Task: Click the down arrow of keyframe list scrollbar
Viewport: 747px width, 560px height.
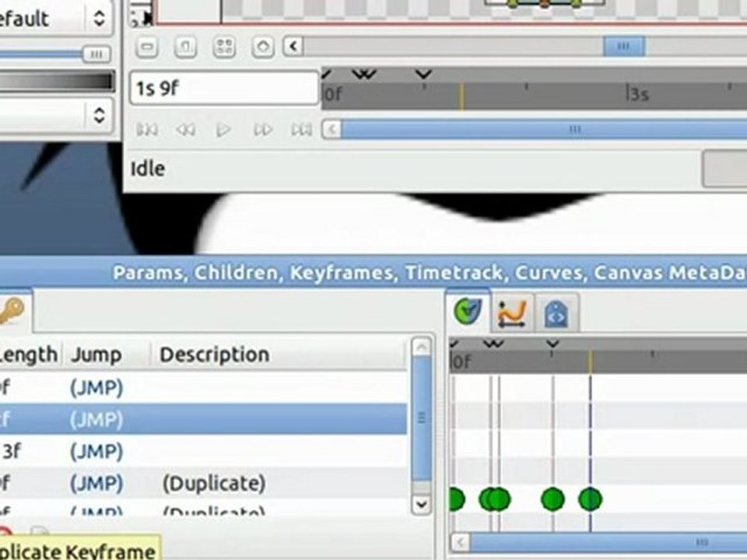Action: 421,504
